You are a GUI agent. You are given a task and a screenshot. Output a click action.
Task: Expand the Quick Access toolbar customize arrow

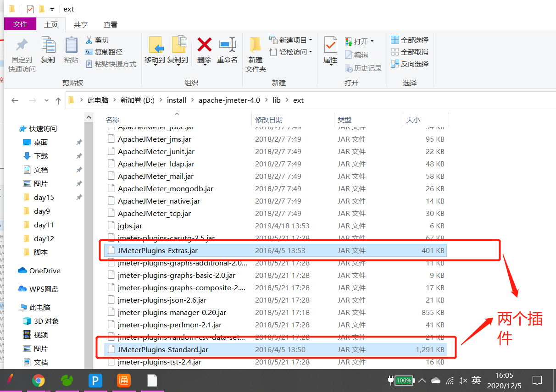pos(52,9)
